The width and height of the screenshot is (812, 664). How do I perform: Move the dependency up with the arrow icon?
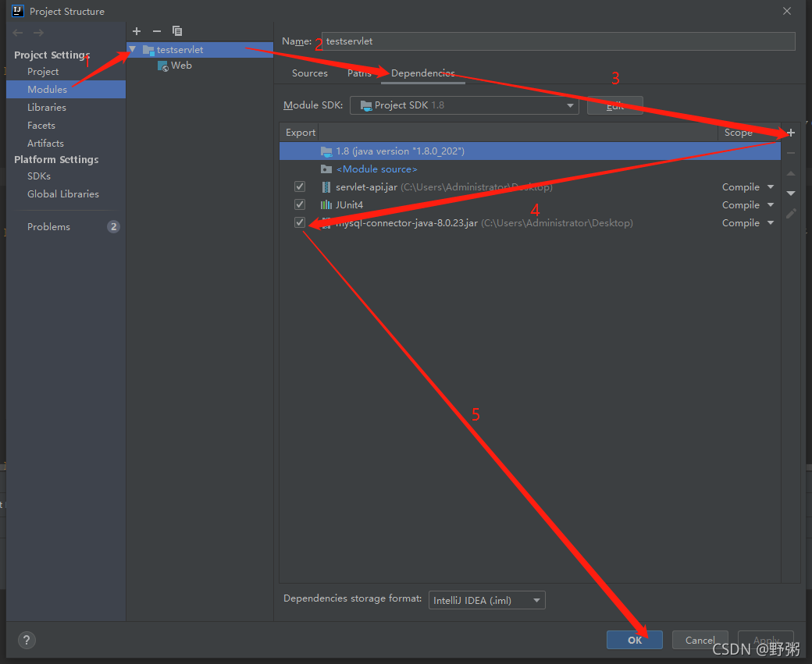point(791,173)
